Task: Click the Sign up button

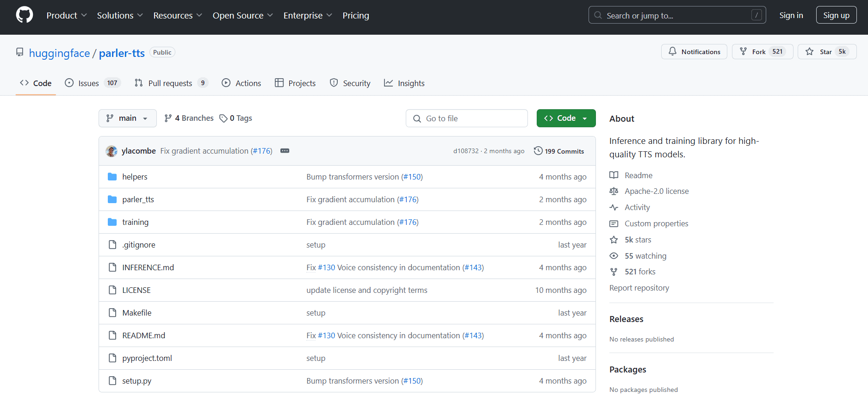Action: 836,15
